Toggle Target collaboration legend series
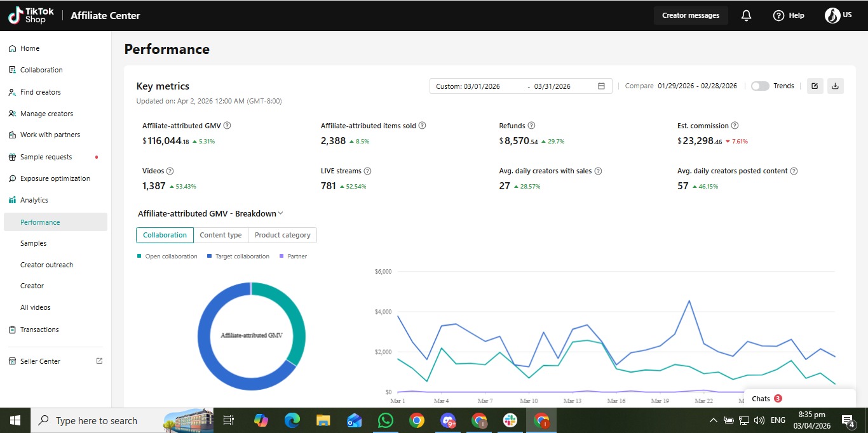This screenshot has height=433, width=868. coord(238,256)
